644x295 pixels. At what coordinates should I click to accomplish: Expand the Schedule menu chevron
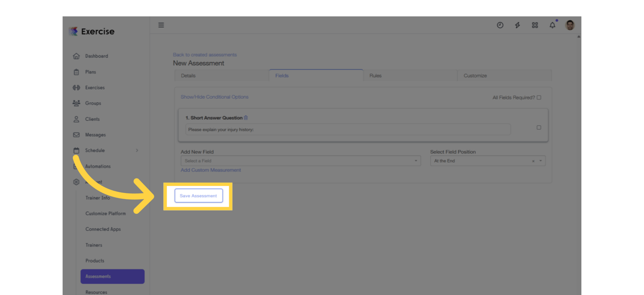tap(137, 150)
